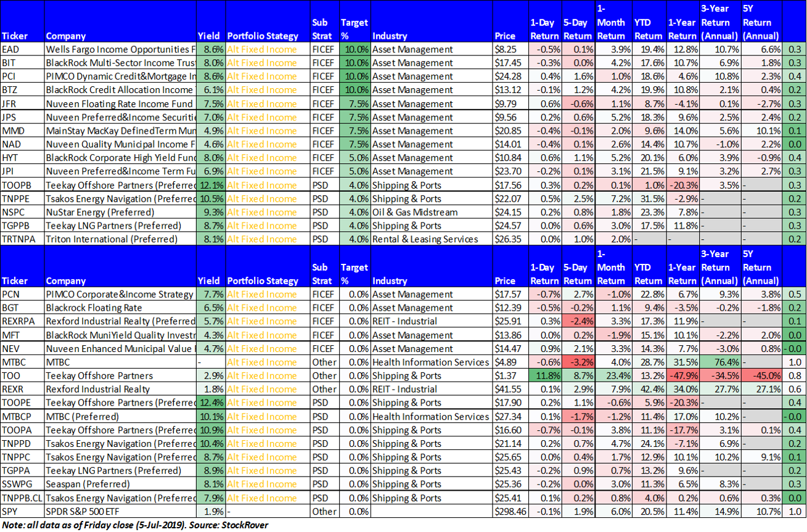Click the MFT ticker cell
The image size is (807, 532).
(22, 335)
